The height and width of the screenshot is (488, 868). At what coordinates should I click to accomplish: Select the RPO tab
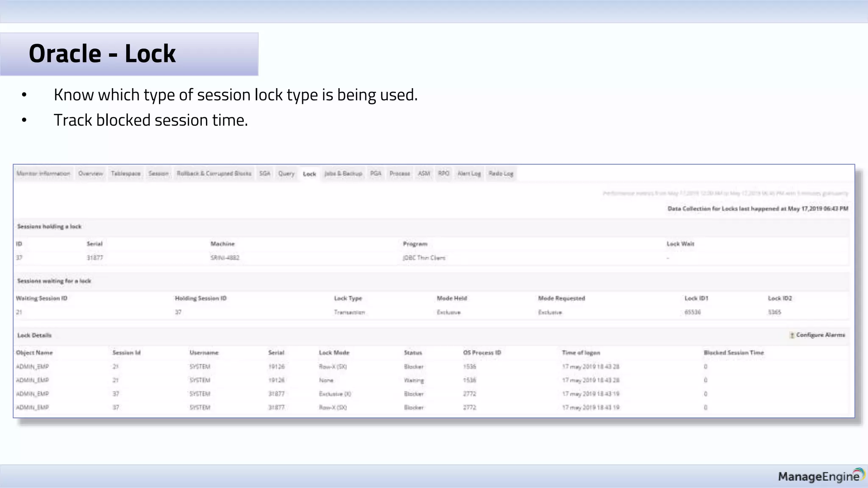(443, 174)
